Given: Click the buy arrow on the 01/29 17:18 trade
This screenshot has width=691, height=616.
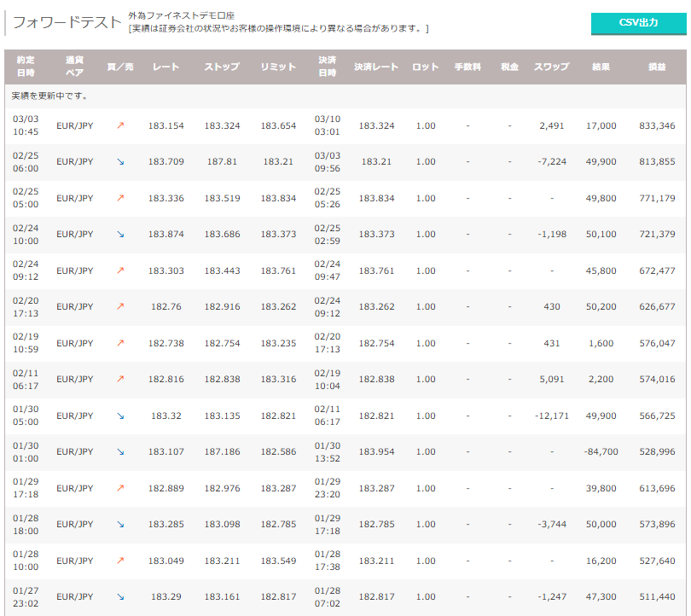Looking at the screenshot, I should pyautogui.click(x=120, y=489).
